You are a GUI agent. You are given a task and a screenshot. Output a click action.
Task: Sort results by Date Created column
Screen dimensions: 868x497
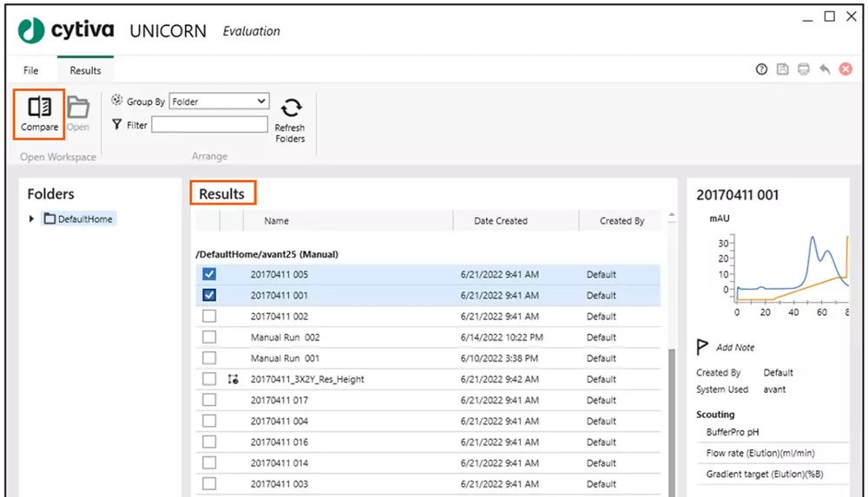(500, 221)
